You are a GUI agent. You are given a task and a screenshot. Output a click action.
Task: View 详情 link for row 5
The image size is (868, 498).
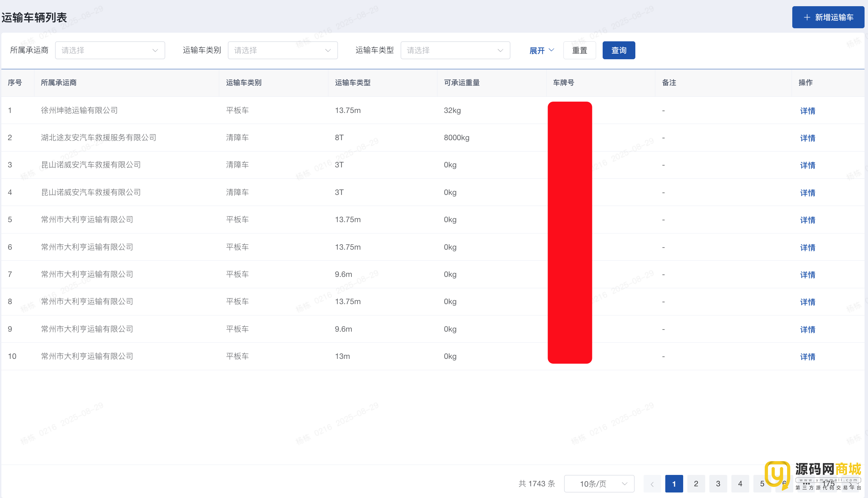(807, 220)
